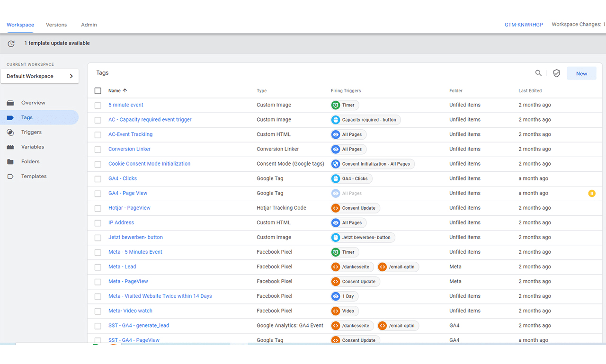Open the Cookie Consent Mode Initialization tag
This screenshot has height=364, width=606.
tap(149, 164)
